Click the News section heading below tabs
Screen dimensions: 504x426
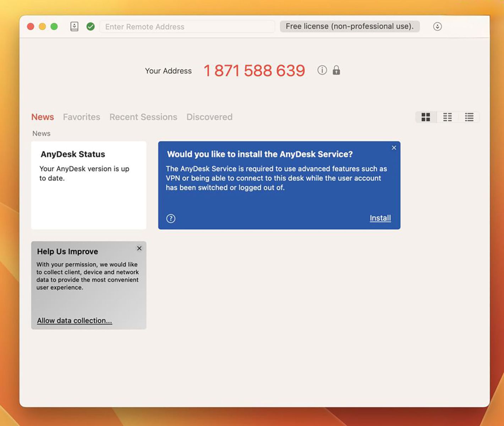tap(41, 133)
